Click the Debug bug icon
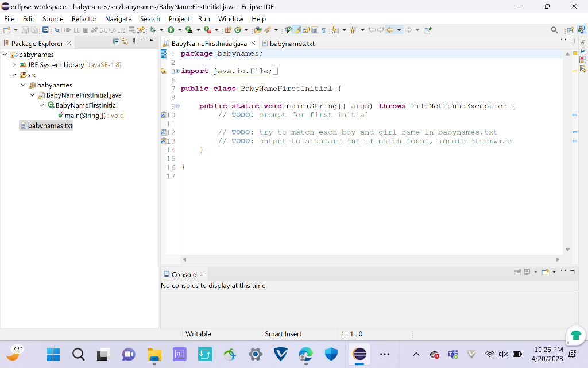Screen dimensions: 588x368 tap(153, 30)
